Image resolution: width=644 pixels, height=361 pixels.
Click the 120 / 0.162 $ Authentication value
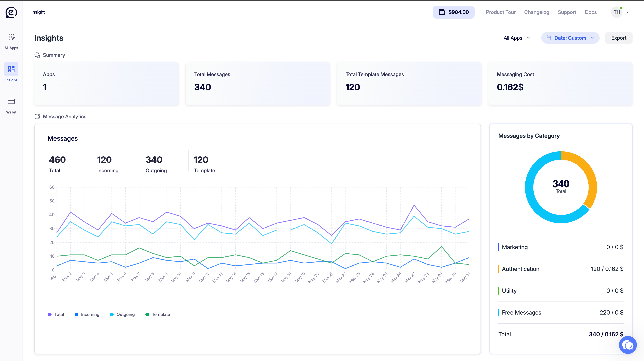pyautogui.click(x=607, y=269)
